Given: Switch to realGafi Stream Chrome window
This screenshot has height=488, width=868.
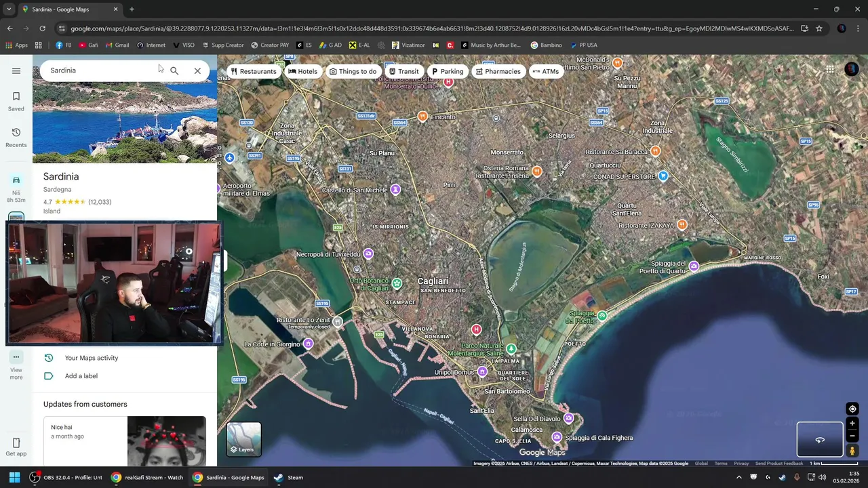Looking at the screenshot, I should point(148,477).
